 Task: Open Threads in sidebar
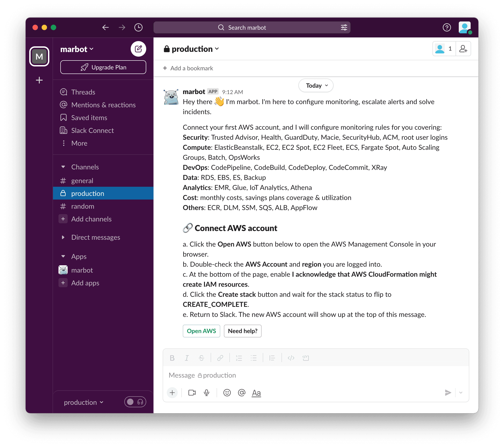pyautogui.click(x=103, y=92)
